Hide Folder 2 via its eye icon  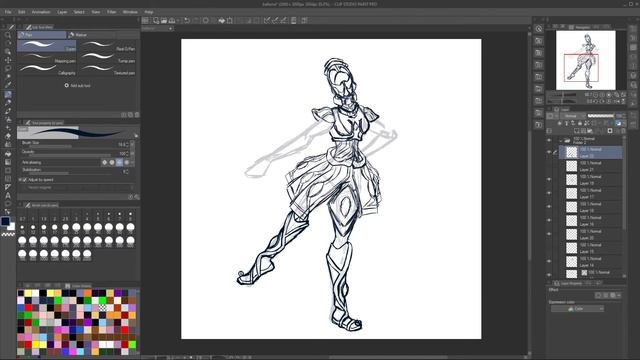[549, 140]
